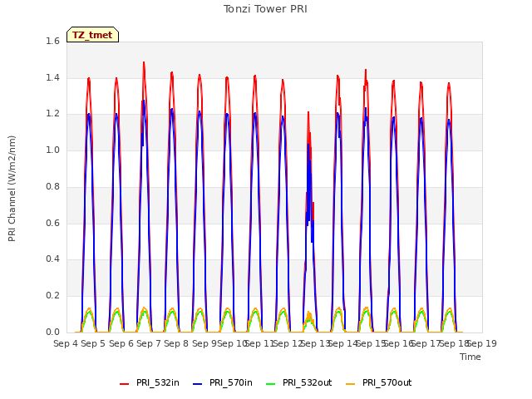This screenshot has width=532, height=399.
Task: Click the Sep 4 x-axis tick label
Action: (x=66, y=343)
